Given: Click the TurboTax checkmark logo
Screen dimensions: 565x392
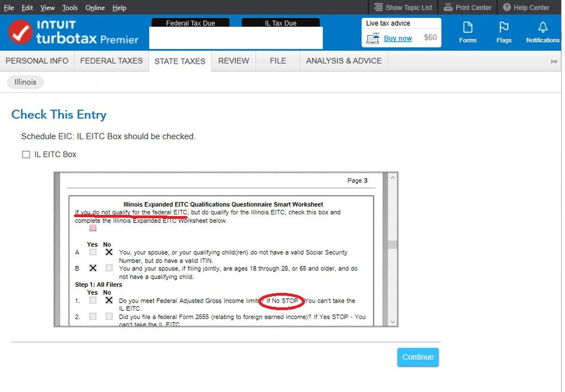Looking at the screenshot, I should click(x=20, y=32).
